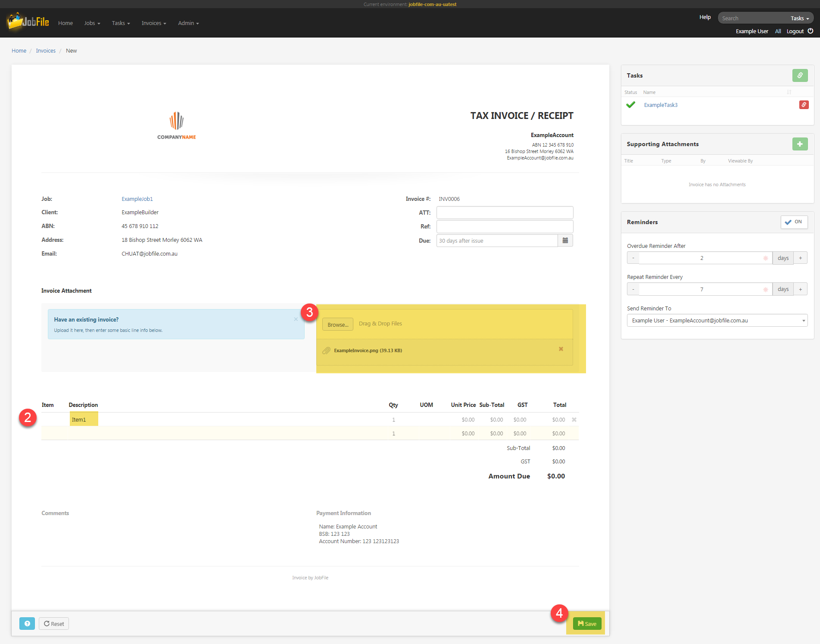Decrease Overdue Reminder After days
Screen dimensions: 820x644
[633, 258]
